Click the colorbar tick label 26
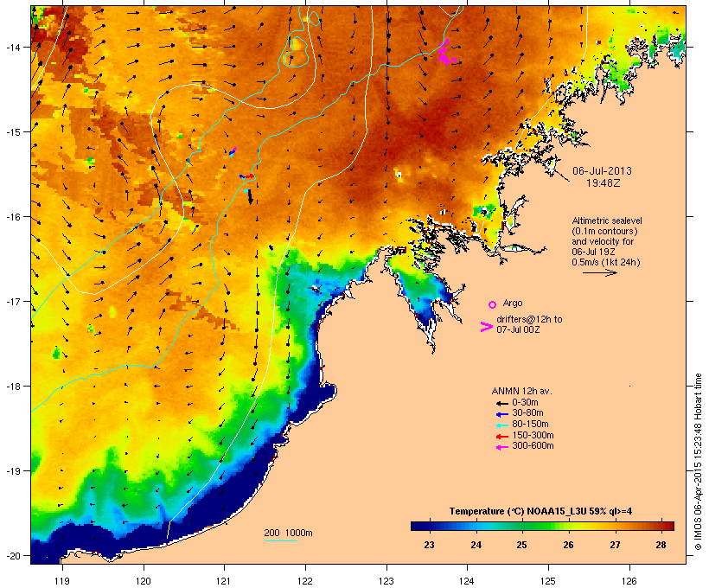709x588 pixels. 568,545
